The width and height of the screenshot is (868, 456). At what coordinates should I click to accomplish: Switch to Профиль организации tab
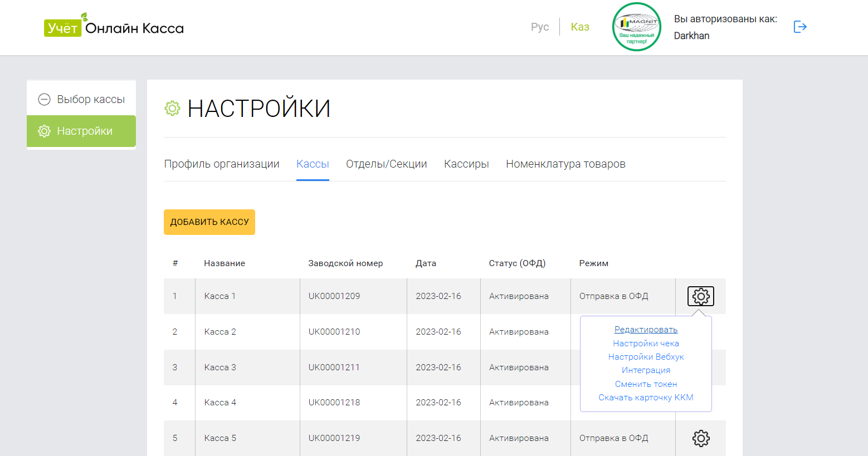(222, 164)
